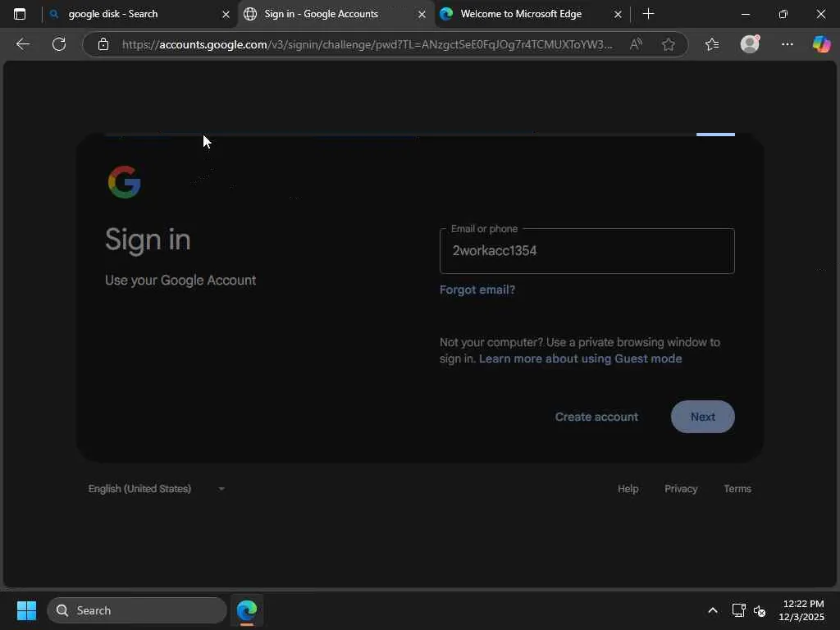Switch to google disk - Search tab
The width and height of the screenshot is (840, 630).
click(x=139, y=15)
